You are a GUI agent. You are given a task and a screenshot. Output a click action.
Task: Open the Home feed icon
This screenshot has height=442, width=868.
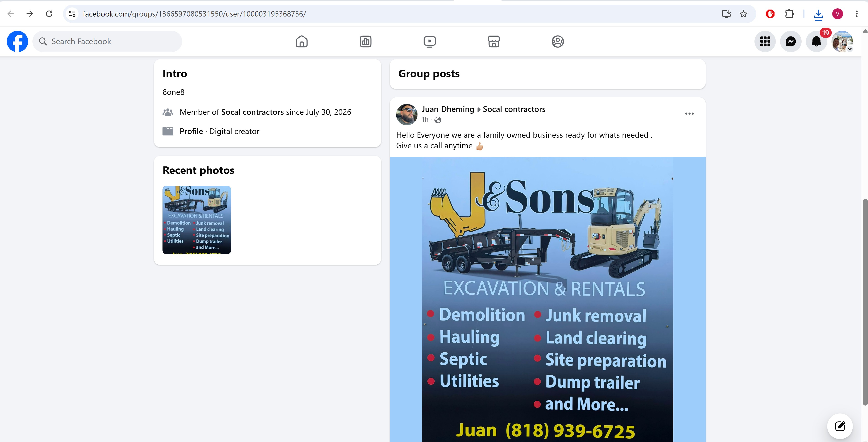pos(302,41)
